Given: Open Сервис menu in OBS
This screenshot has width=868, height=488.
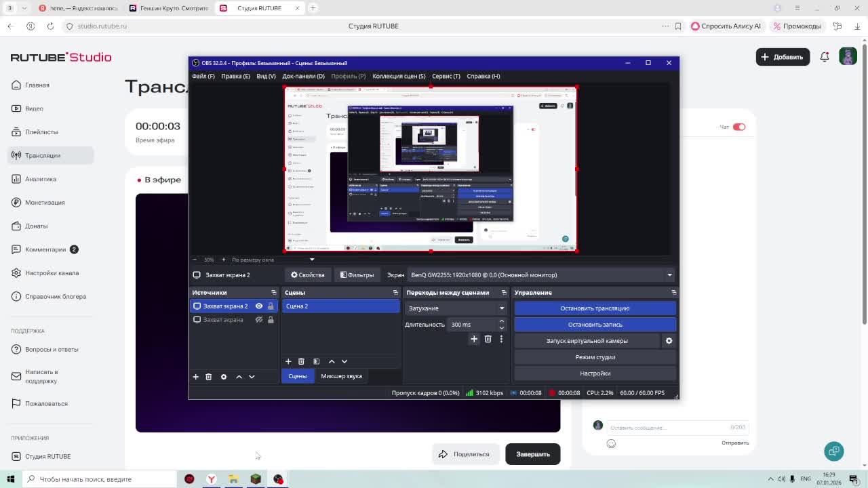Looking at the screenshot, I should [446, 76].
